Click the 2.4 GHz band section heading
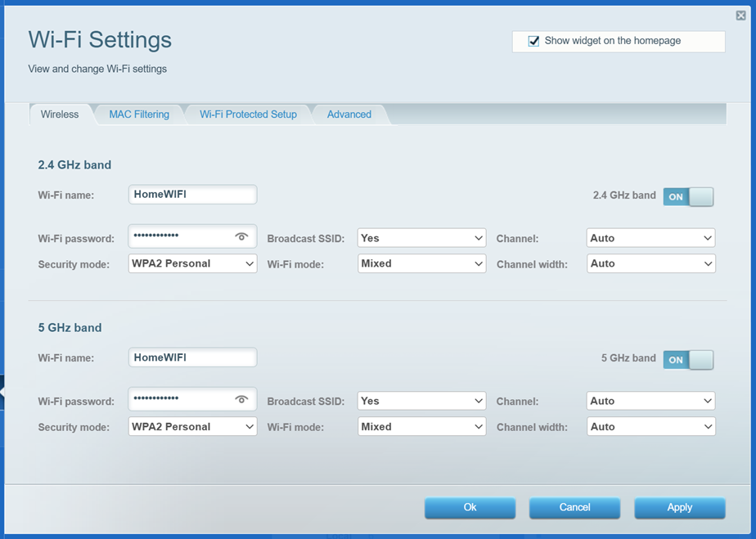The width and height of the screenshot is (756, 539). [x=74, y=165]
